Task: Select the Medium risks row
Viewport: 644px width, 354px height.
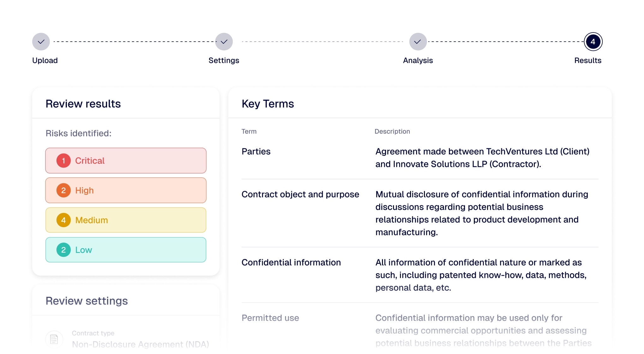Action: pyautogui.click(x=133, y=220)
